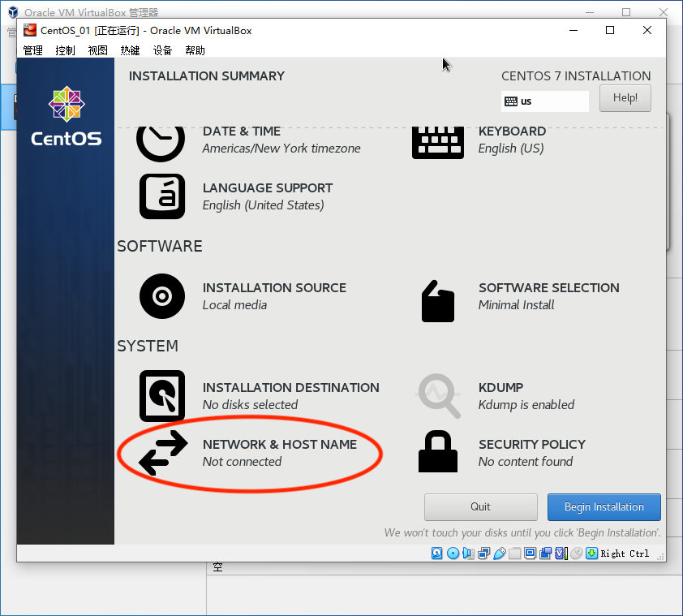Open SOFTWARE SELECTION label
The image size is (683, 616).
click(549, 288)
